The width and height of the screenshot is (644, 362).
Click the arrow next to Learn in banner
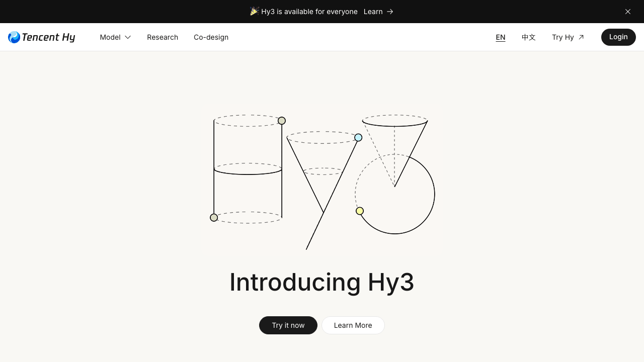point(390,12)
